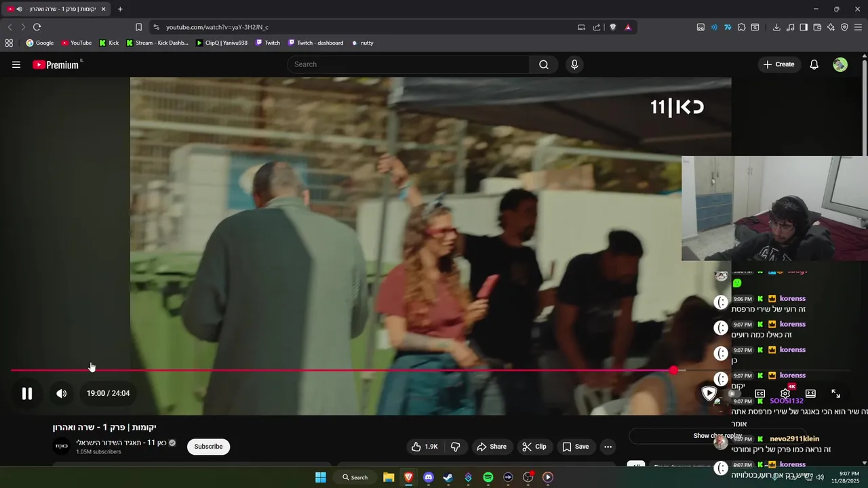Open the account avatar menu
This screenshot has height=488, width=868.
[x=840, y=64]
